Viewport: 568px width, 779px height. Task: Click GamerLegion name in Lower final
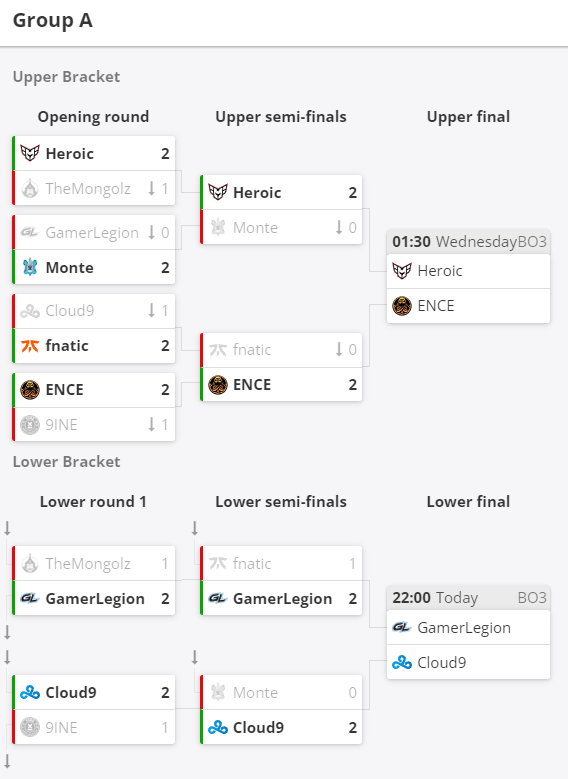coord(464,627)
